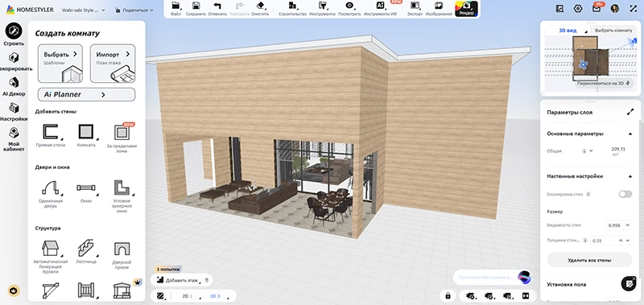Click the Сохранить save icon
This screenshot has width=644, height=305.
196,6
